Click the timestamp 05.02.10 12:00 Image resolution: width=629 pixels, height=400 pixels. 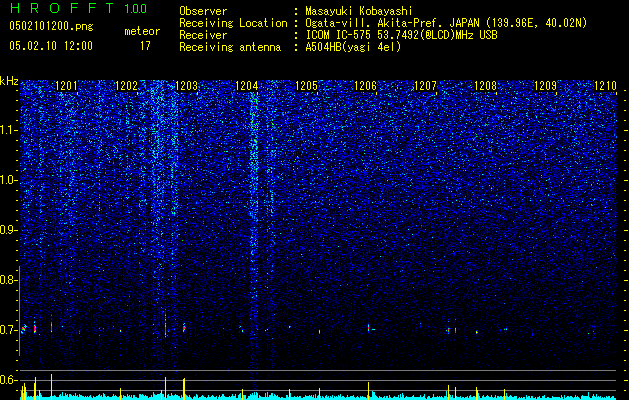tap(51, 46)
